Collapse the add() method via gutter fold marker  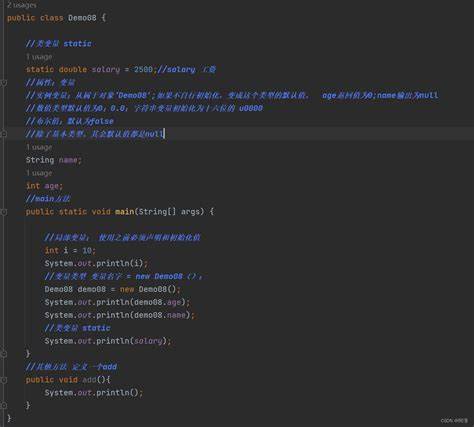[4, 380]
